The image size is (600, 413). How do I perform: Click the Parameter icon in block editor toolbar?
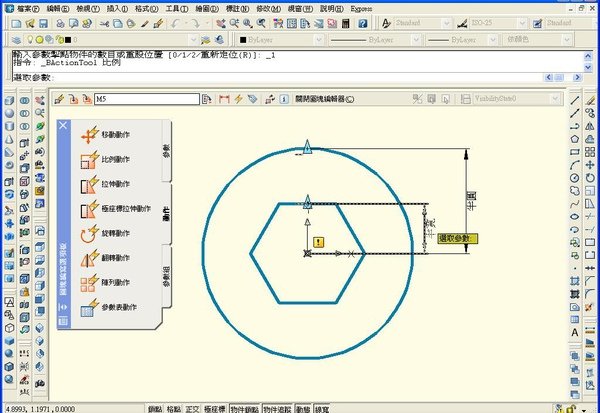[224, 99]
